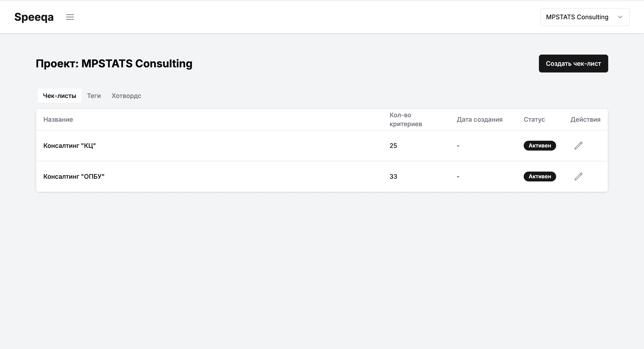Open the Хотвордс tab
The height and width of the screenshot is (349, 644).
point(126,96)
